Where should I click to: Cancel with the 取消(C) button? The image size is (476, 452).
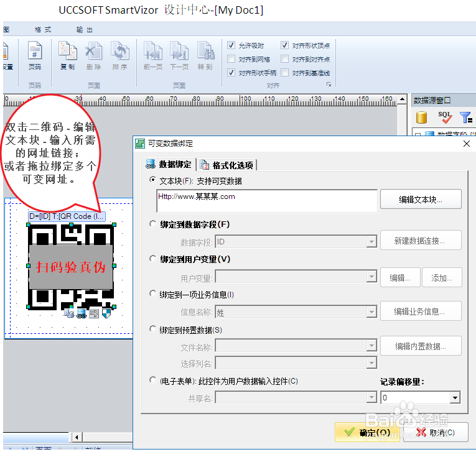click(436, 432)
